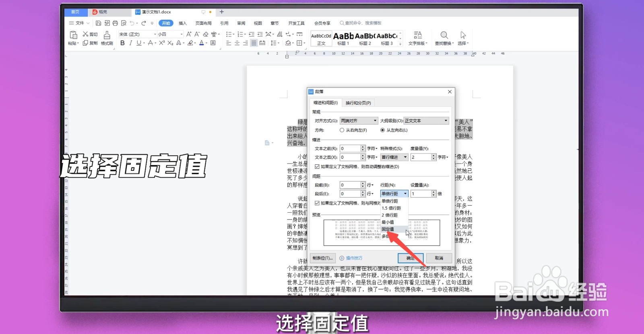Close the 段落 dialog
The image size is (644, 334).
click(450, 92)
